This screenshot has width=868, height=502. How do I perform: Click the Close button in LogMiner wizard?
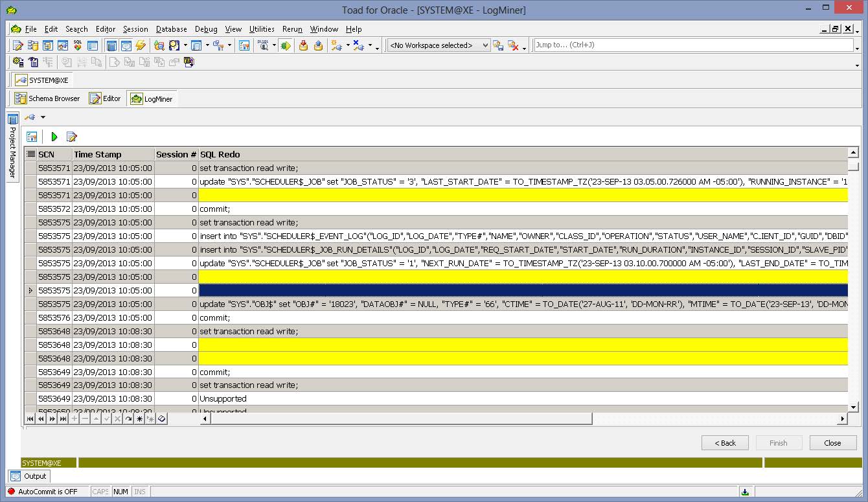[x=832, y=443]
